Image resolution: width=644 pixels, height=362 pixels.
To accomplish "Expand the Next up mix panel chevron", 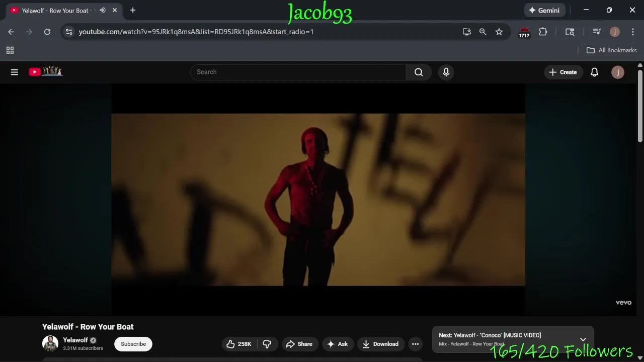I will (x=583, y=339).
